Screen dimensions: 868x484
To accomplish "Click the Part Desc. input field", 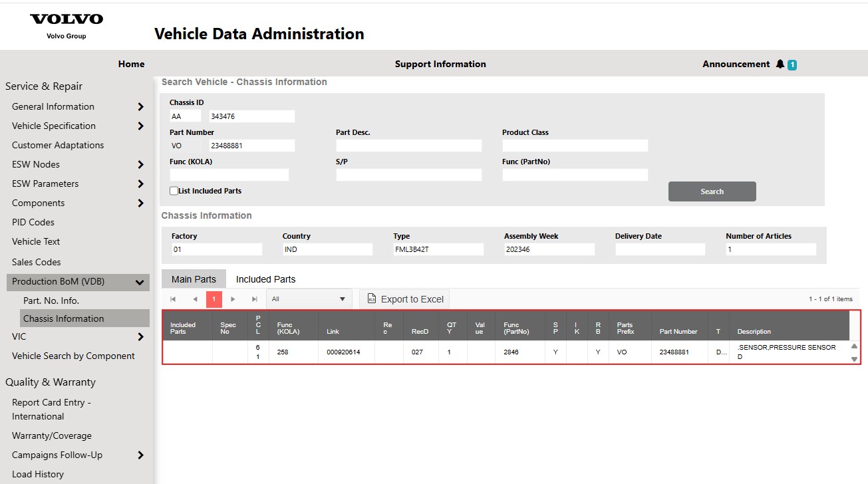I will click(x=408, y=146).
